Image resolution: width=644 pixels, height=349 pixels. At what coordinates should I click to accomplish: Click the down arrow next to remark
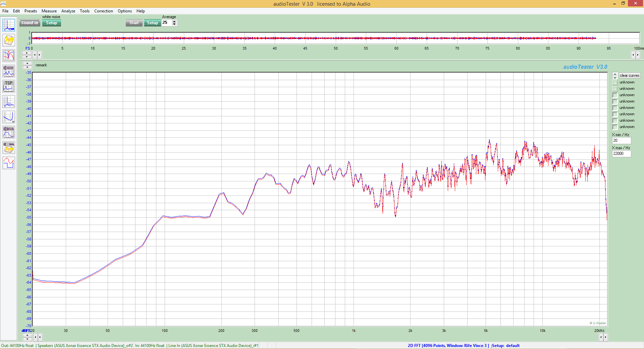(x=28, y=67)
